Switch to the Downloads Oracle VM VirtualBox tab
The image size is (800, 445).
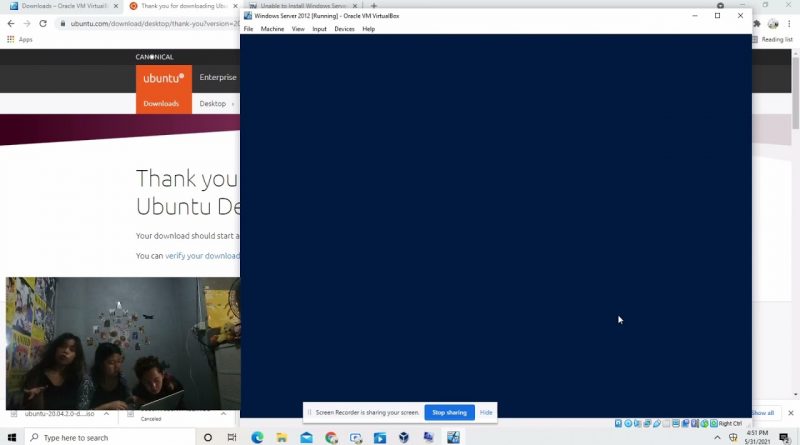(64, 6)
